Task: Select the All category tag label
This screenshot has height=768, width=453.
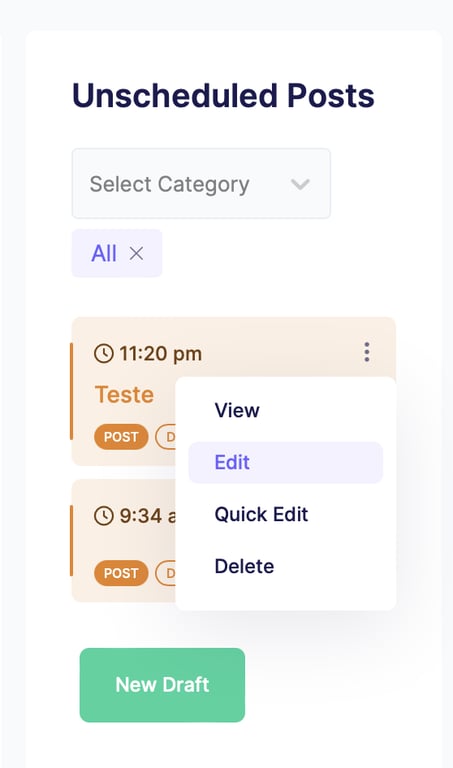Action: click(104, 254)
